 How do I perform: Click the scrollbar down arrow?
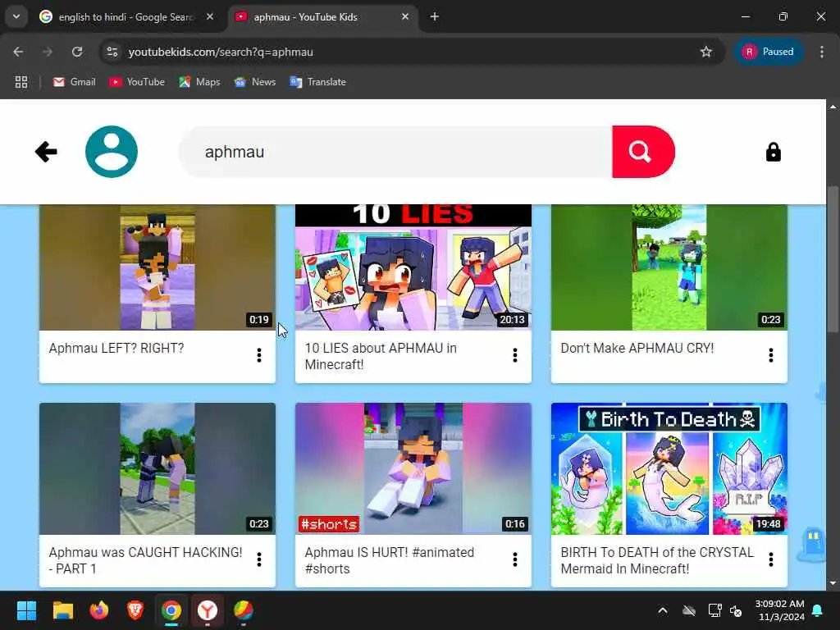pyautogui.click(x=833, y=583)
